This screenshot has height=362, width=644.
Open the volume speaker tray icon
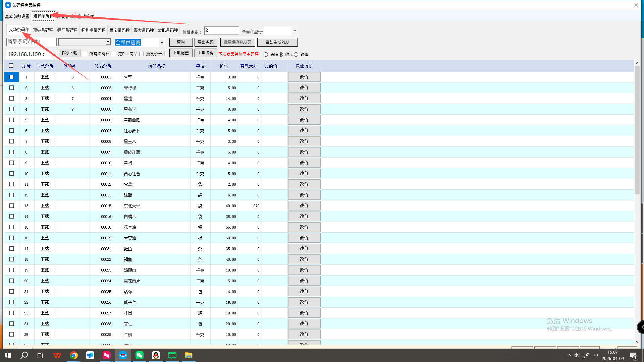coord(577,355)
